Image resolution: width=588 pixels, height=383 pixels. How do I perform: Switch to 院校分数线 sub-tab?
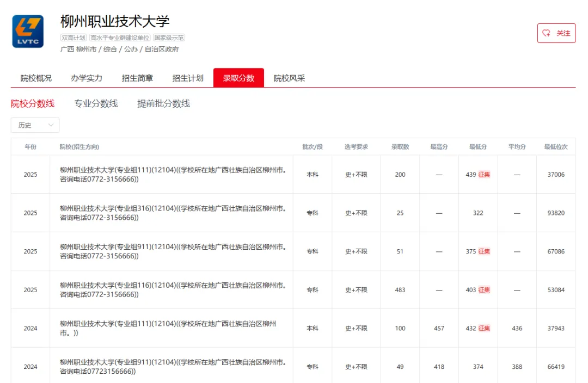click(x=33, y=103)
